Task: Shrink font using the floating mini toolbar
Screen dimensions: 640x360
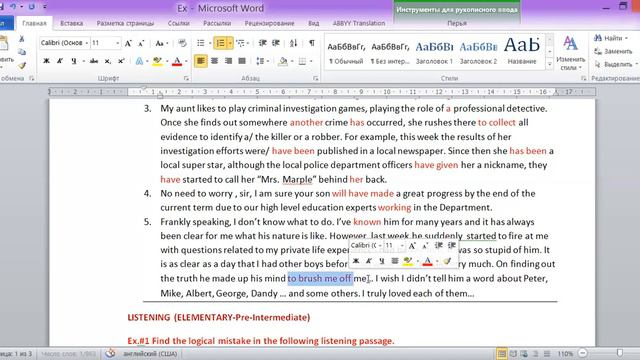Action: point(425,246)
